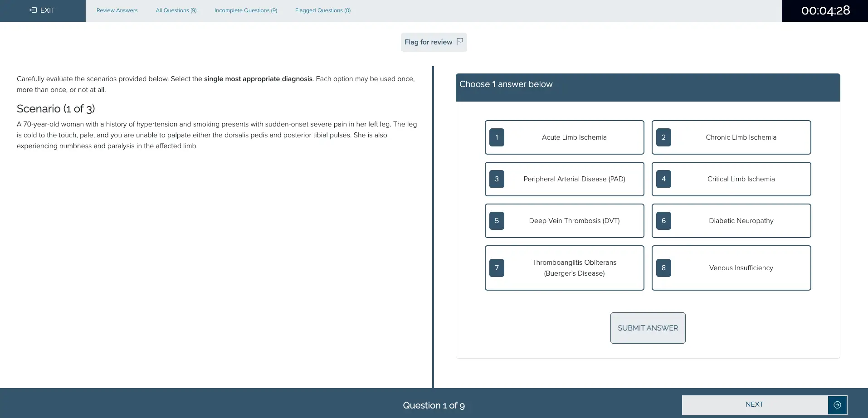
Task: Select Venous Insufficiency option
Action: 731,268
